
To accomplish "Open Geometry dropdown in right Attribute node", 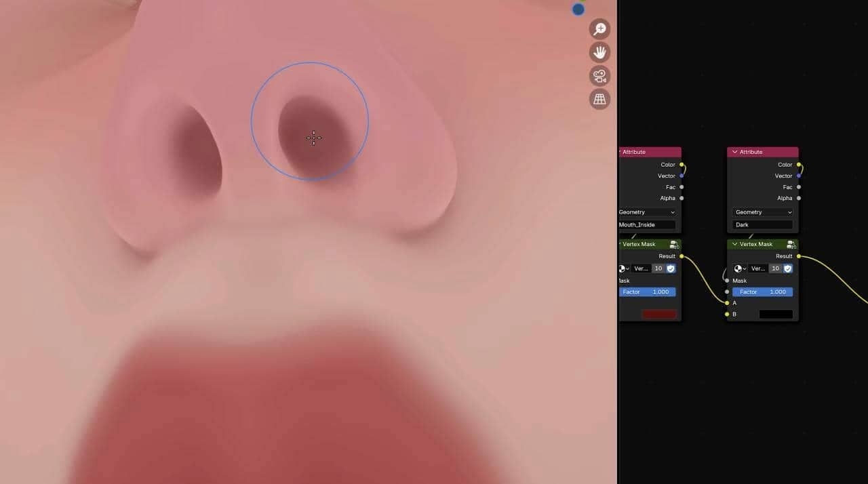I will point(763,212).
